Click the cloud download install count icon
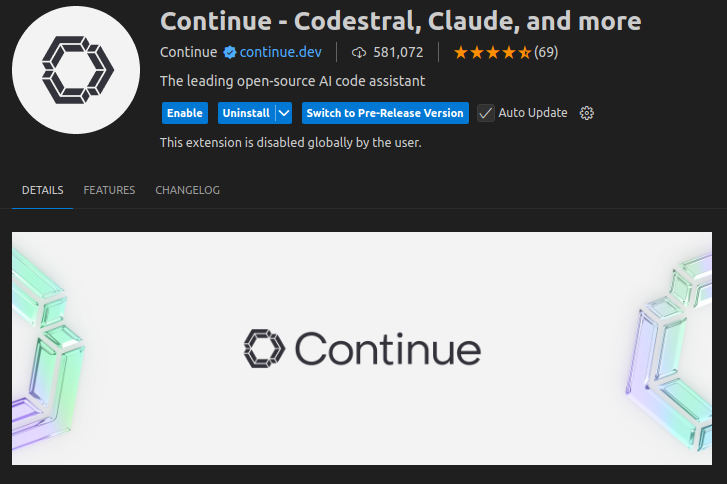Screen dimensions: 727x484 coord(359,52)
